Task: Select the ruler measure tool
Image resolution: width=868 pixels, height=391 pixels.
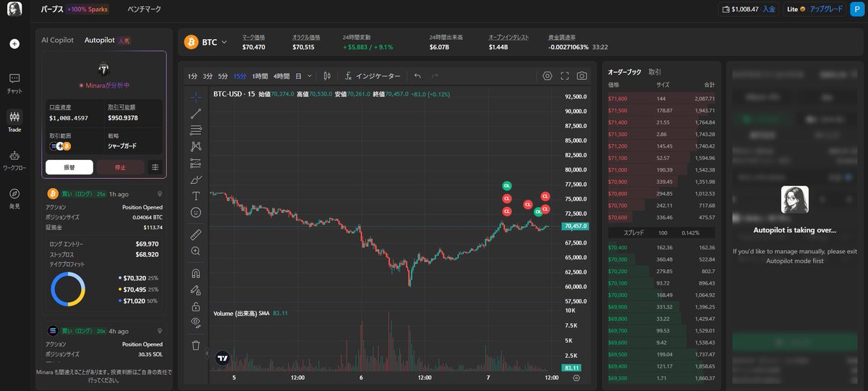Action: click(x=196, y=235)
